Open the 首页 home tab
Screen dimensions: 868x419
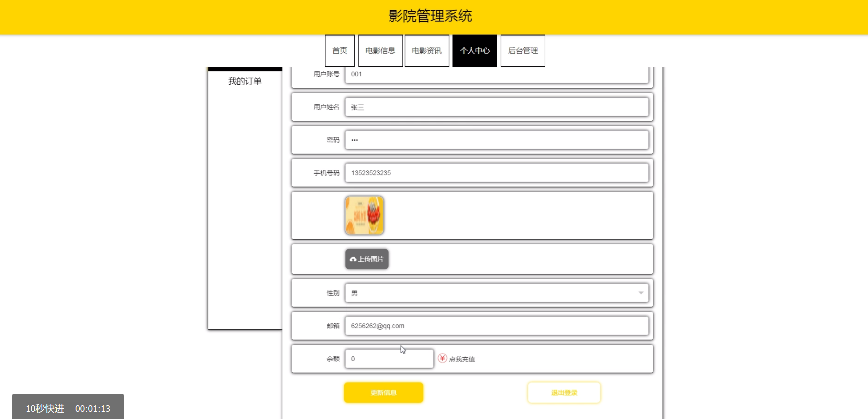340,51
